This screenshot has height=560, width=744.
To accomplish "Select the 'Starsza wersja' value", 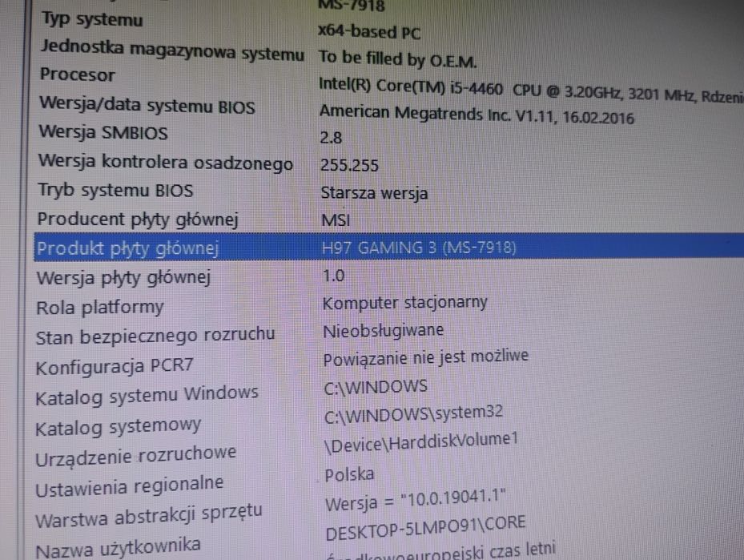I will [374, 193].
